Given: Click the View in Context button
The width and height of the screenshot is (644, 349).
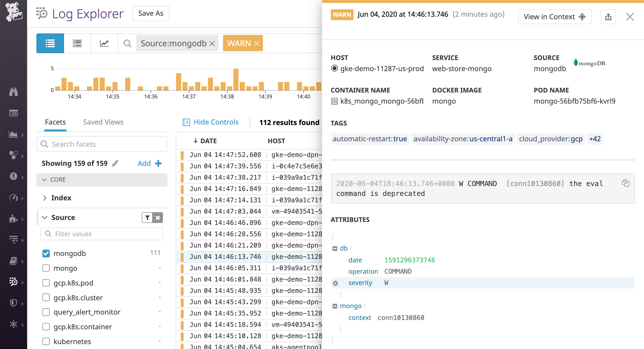Looking at the screenshot, I should (x=554, y=16).
